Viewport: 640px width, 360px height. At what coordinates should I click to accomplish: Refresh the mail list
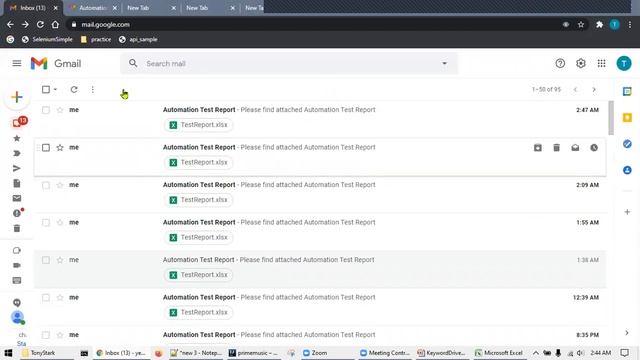pos(74,89)
